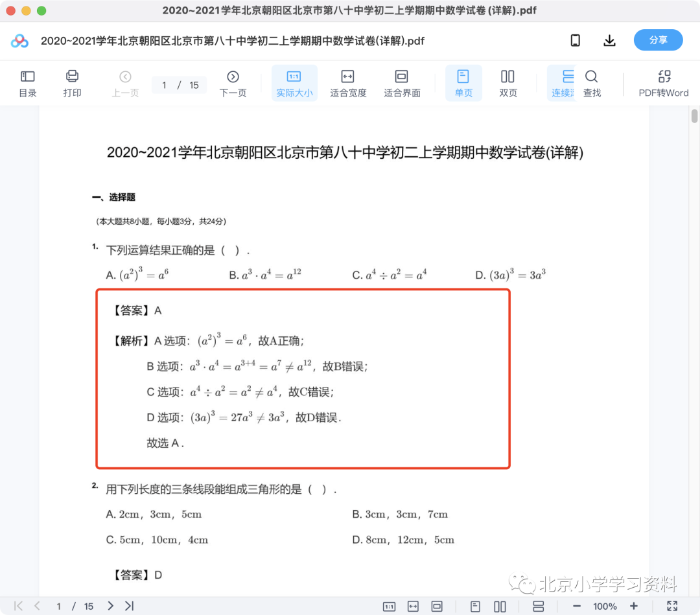Viewport: 700px width, 615px height.
Task: Go to next page with 下一页
Action: 233,84
